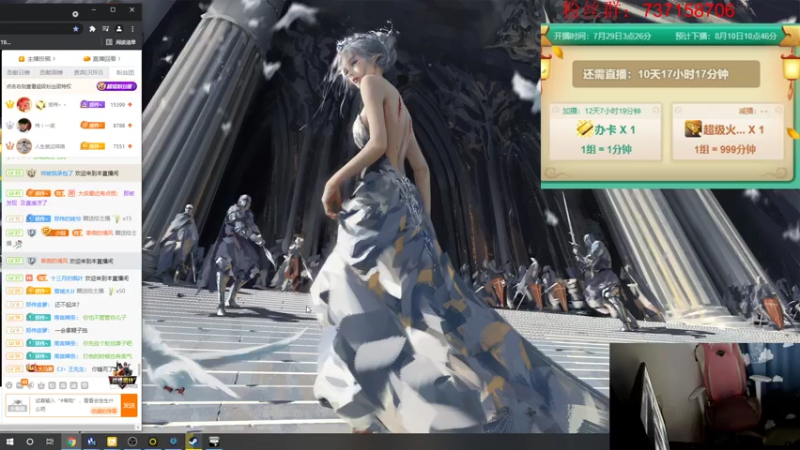Screen dimensions: 800x450
Task: Switch to Google Chrome on the taskbar
Action: coord(71,441)
